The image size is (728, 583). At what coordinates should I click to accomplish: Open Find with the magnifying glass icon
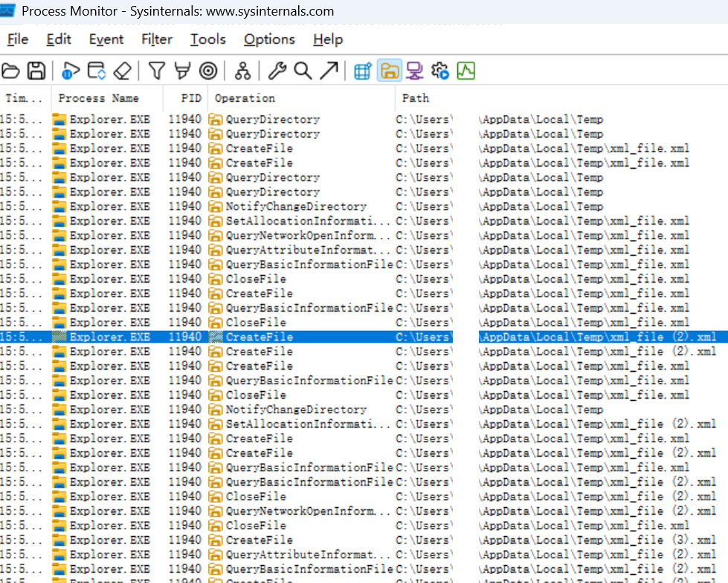tap(303, 71)
